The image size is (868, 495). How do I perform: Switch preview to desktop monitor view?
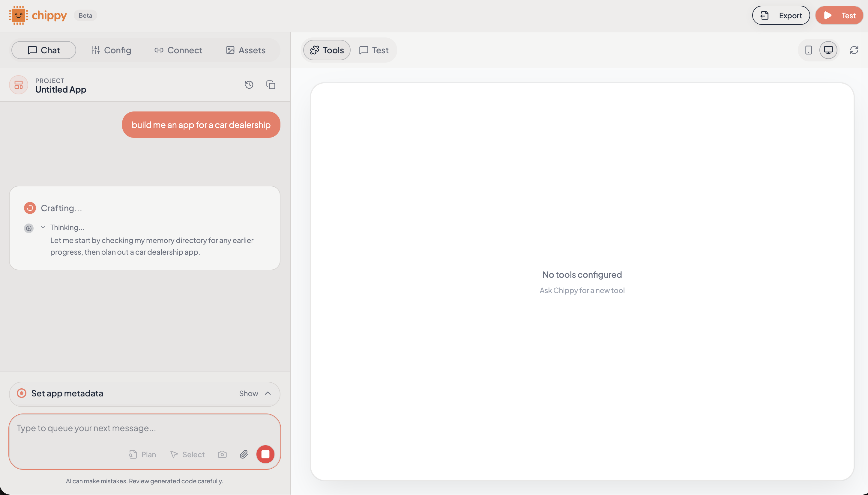tap(828, 50)
